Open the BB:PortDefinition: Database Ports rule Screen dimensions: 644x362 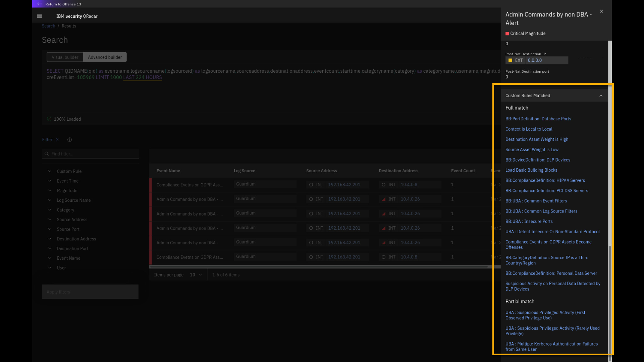tap(538, 119)
